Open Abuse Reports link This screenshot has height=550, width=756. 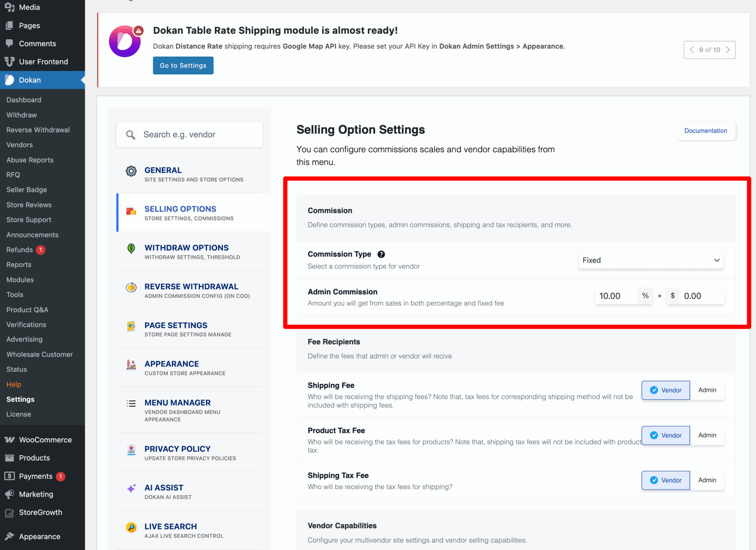[30, 160]
